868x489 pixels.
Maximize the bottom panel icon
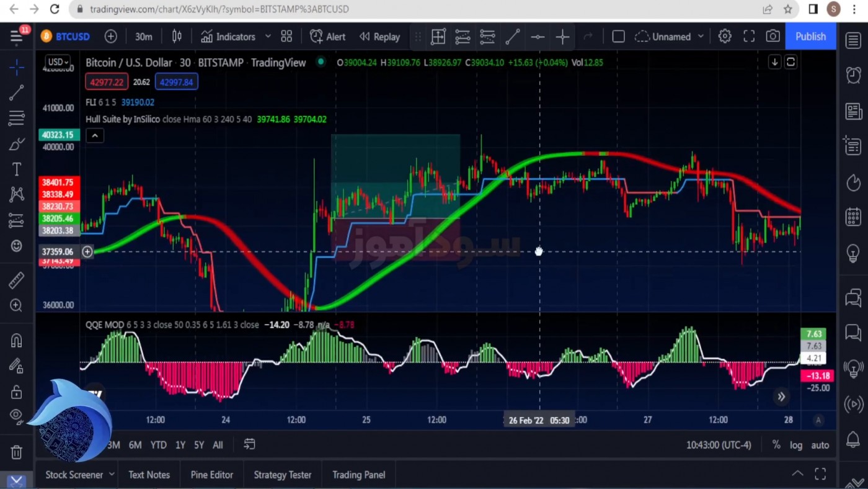tap(820, 474)
